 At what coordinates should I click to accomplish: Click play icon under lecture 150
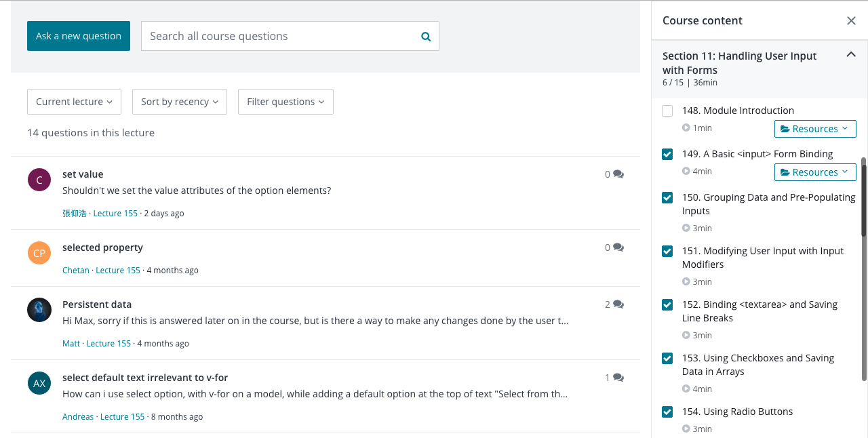click(x=686, y=228)
